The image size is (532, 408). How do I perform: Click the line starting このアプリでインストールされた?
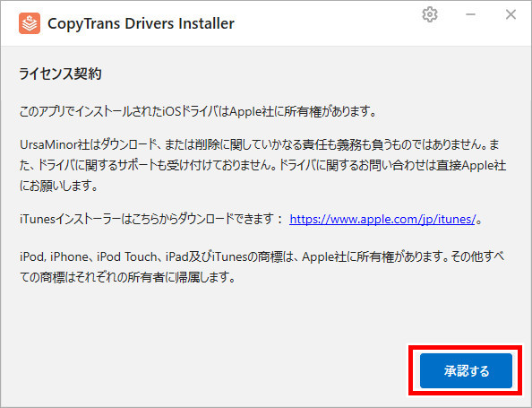(x=197, y=111)
